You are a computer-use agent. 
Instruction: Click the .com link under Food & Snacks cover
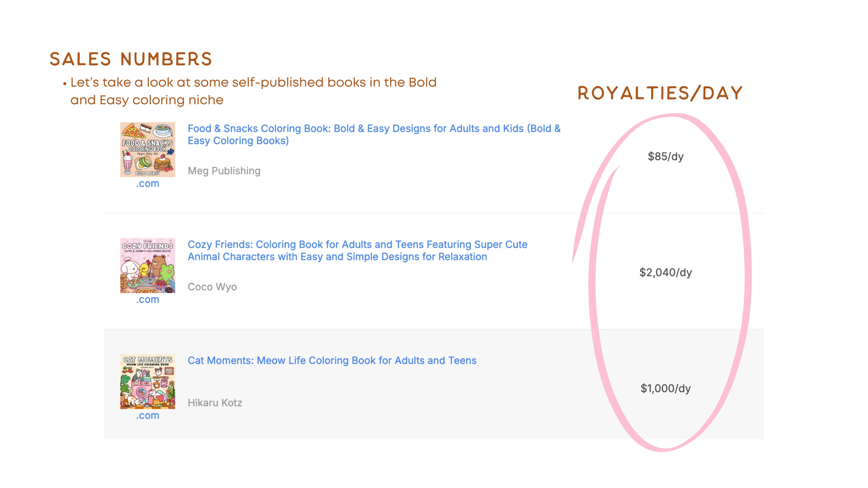point(148,184)
